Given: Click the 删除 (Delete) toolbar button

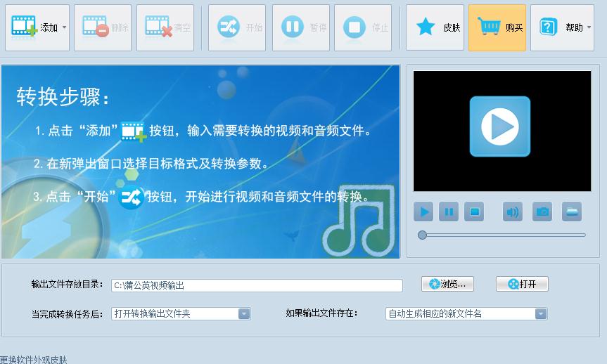Looking at the screenshot, I should (103, 27).
